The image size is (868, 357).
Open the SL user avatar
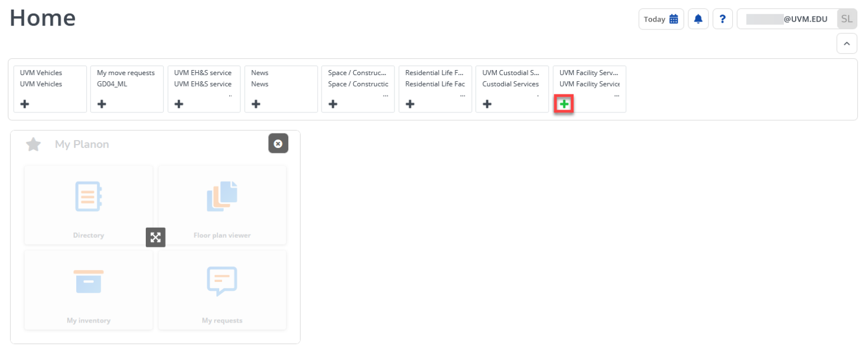(847, 19)
